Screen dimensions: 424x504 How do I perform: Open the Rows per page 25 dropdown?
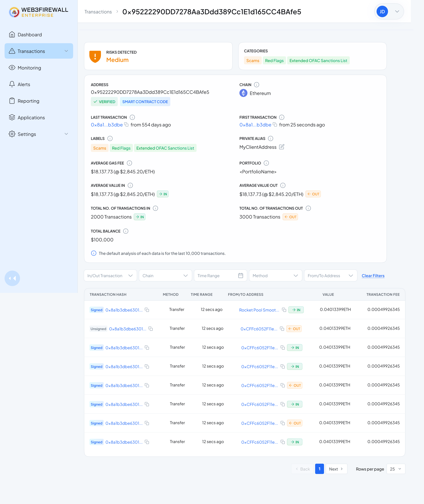point(396,469)
